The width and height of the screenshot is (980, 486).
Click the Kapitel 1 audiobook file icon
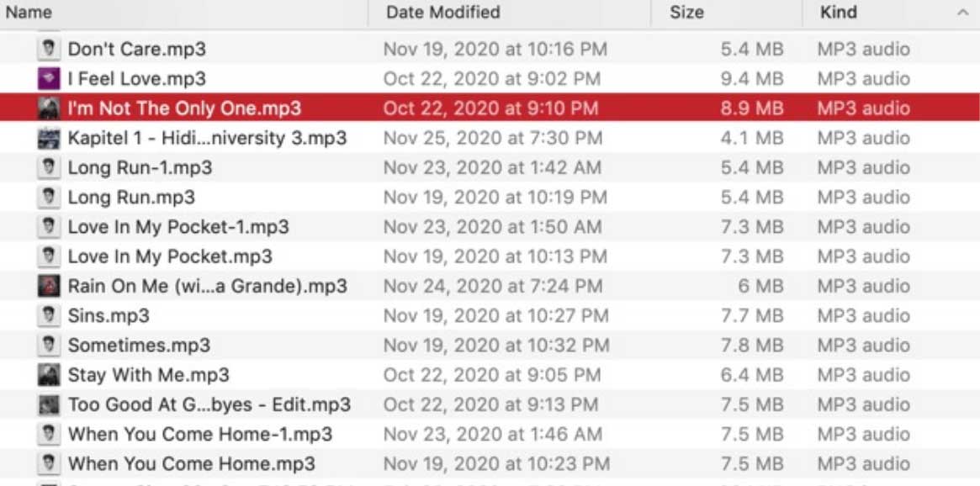point(49,138)
